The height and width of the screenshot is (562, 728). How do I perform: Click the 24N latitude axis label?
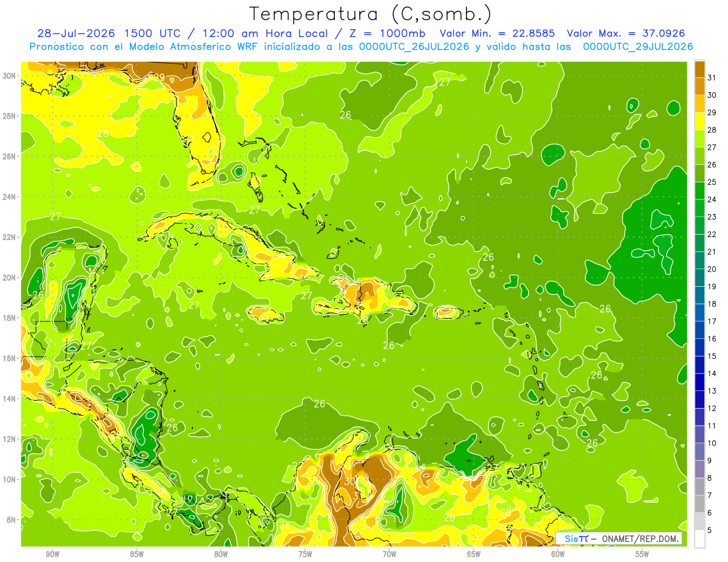pyautogui.click(x=9, y=197)
